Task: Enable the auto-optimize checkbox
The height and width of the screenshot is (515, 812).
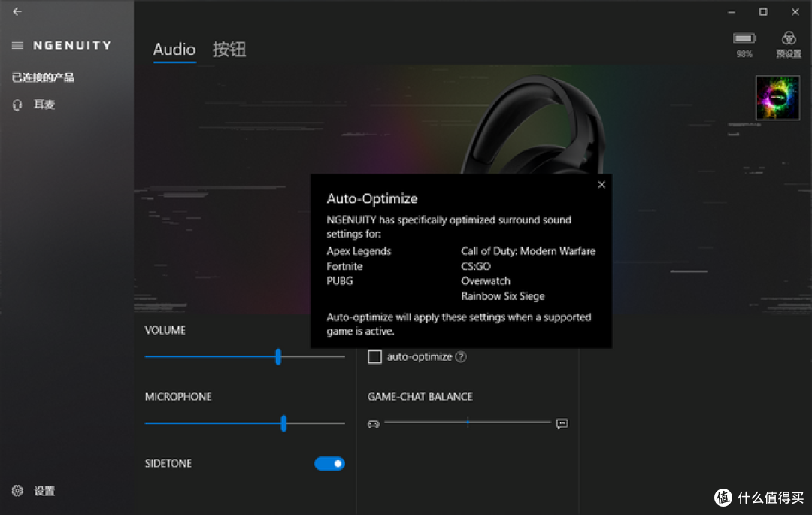Action: point(374,356)
